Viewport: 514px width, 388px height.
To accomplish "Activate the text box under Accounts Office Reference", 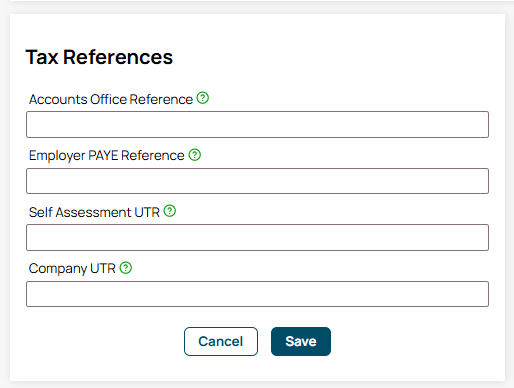I will 257,124.
